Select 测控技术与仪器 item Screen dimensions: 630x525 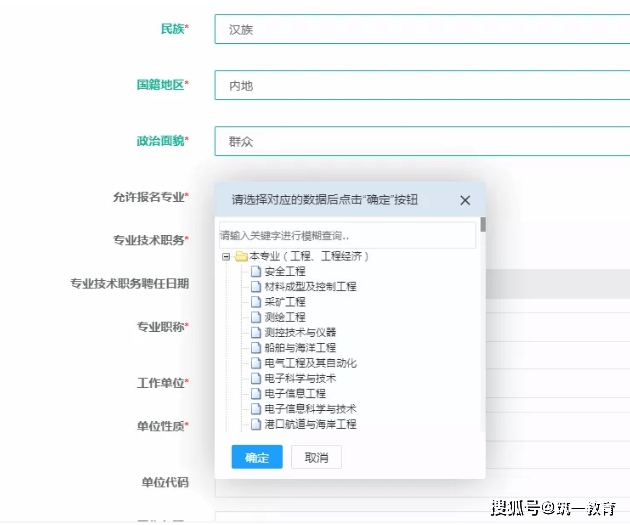[x=300, y=333]
